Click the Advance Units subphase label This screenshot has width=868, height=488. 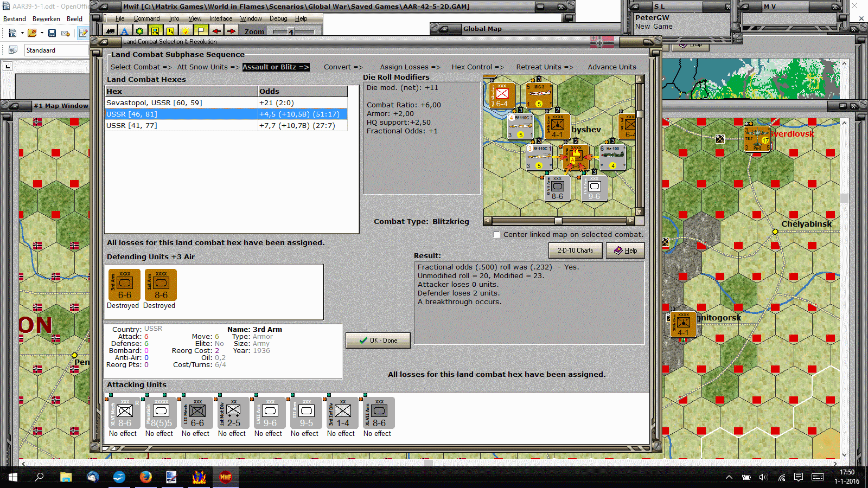[612, 67]
